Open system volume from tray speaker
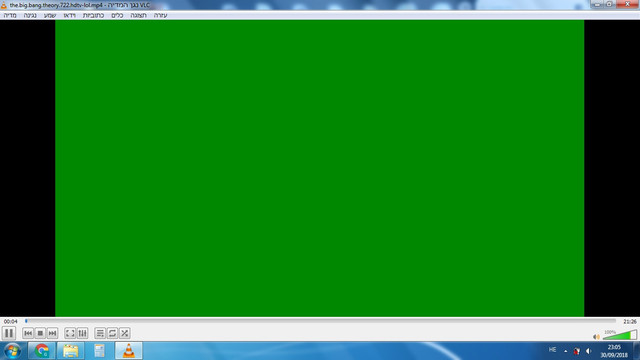 [588, 351]
